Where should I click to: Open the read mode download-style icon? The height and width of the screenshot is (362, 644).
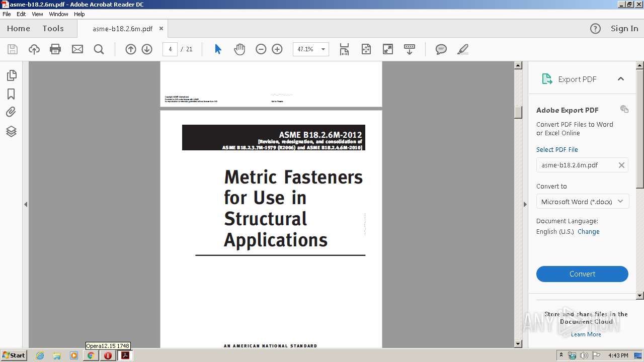tap(410, 49)
